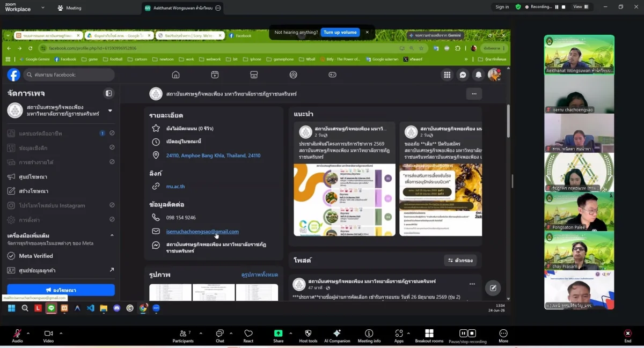Viewport: 644px width, 348px height.
Task: Open the Zoom Chat panel
Action: click(x=219, y=336)
